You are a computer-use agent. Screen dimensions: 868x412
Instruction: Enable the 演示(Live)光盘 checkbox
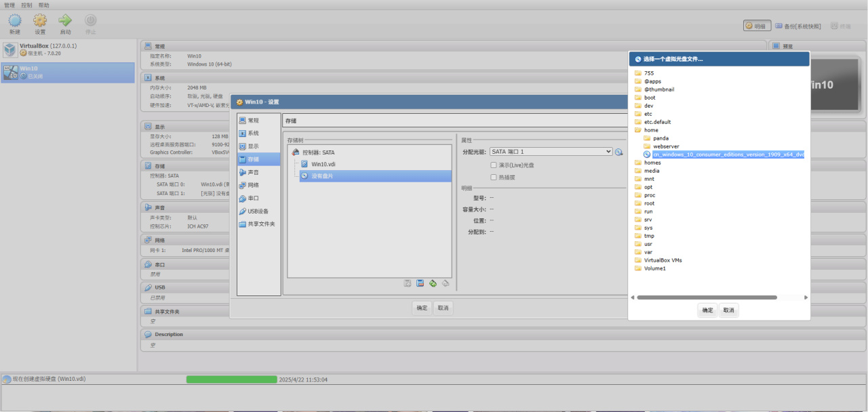tap(494, 165)
